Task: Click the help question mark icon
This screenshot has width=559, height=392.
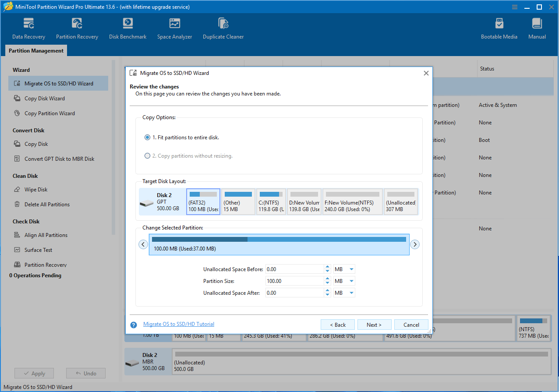Action: pos(134,325)
